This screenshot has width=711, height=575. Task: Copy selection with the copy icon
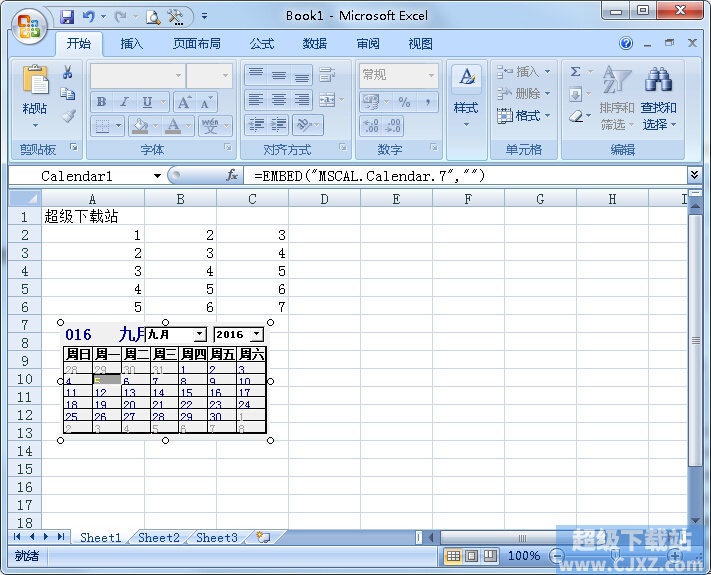(68, 93)
